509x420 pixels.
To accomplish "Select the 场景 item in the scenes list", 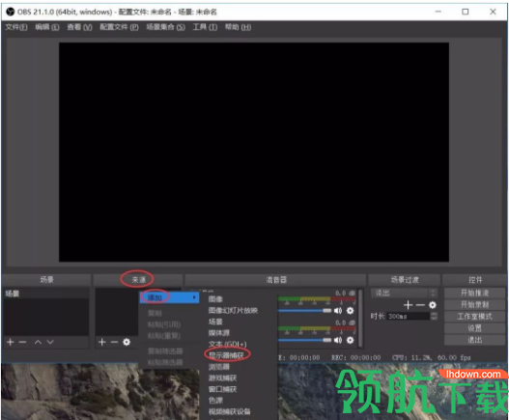I will click(x=46, y=294).
